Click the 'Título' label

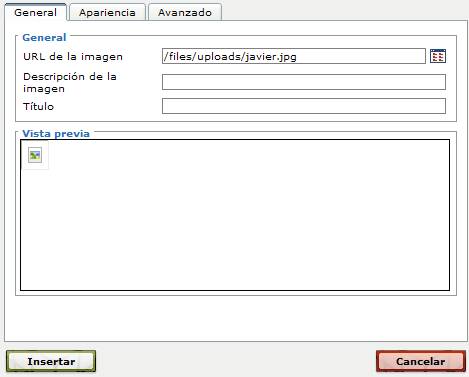click(38, 106)
